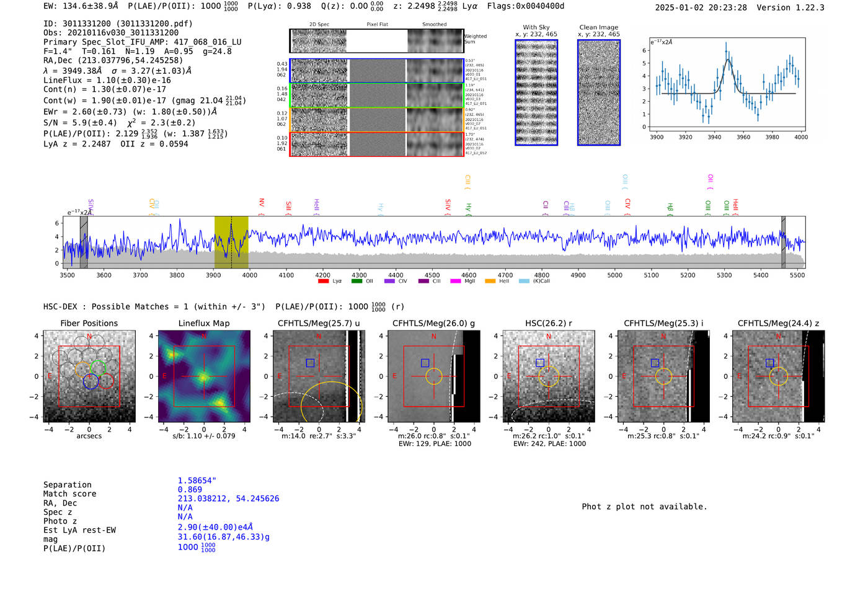Click the Primary Spec_Slot_IFU_AMP text line
The width and height of the screenshot is (868, 591).
[143, 42]
